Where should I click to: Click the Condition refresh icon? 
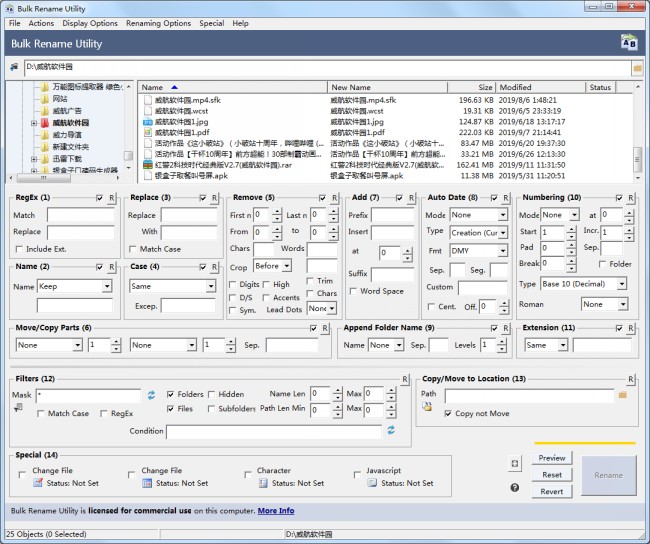(x=391, y=430)
